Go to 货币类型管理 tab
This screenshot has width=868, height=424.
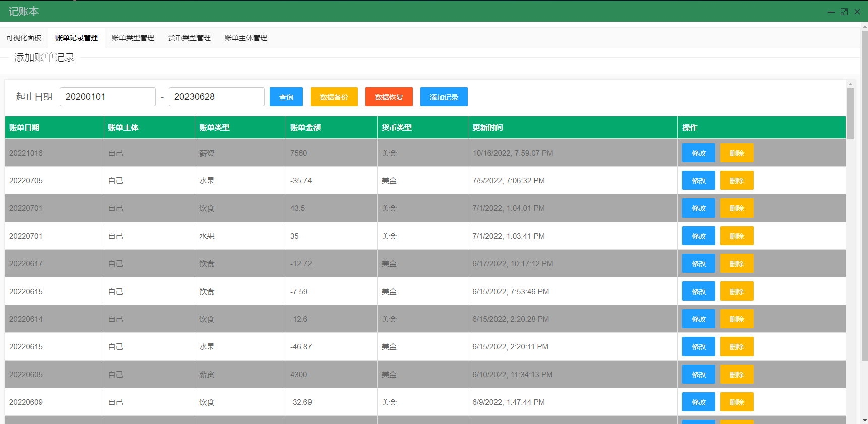point(190,38)
